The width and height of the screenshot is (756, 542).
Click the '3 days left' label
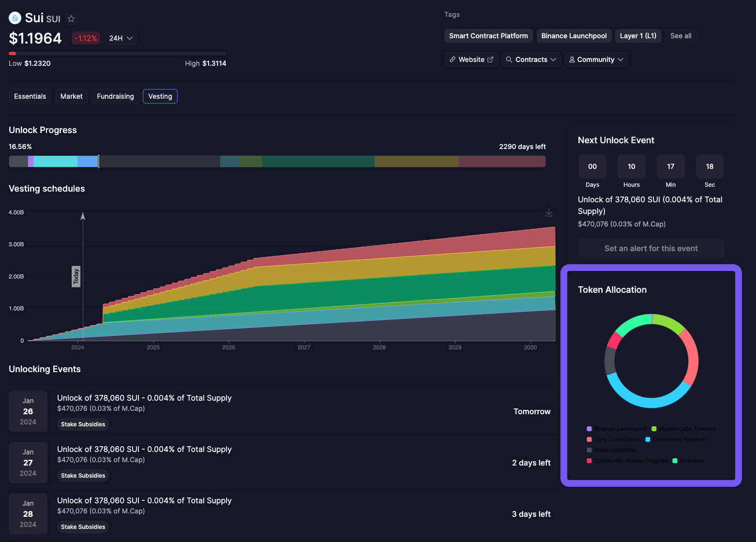point(531,514)
